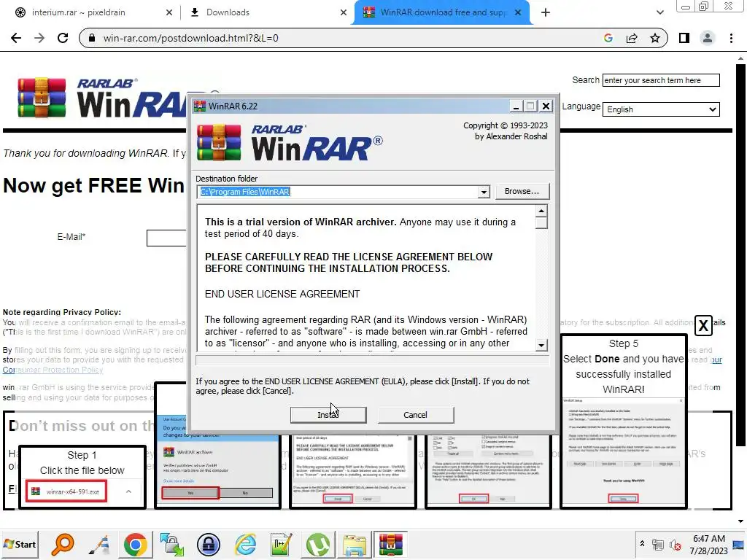Click the Google icon in address bar
This screenshot has width=747, height=560.
point(608,38)
